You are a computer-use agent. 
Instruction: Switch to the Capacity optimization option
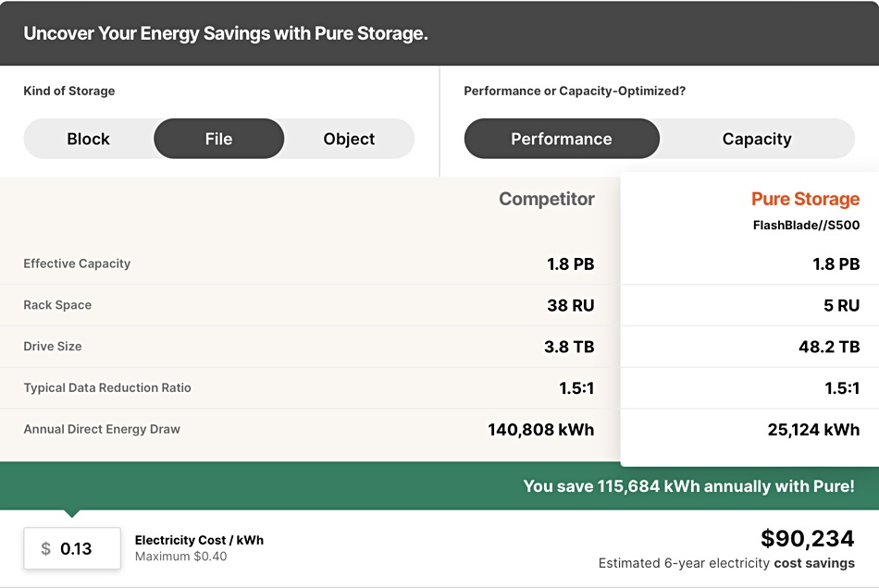coord(757,139)
